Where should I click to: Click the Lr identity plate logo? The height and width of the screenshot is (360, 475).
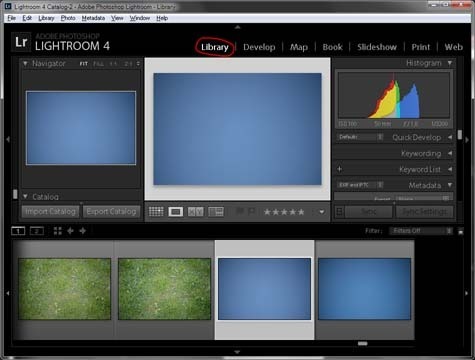[21, 42]
